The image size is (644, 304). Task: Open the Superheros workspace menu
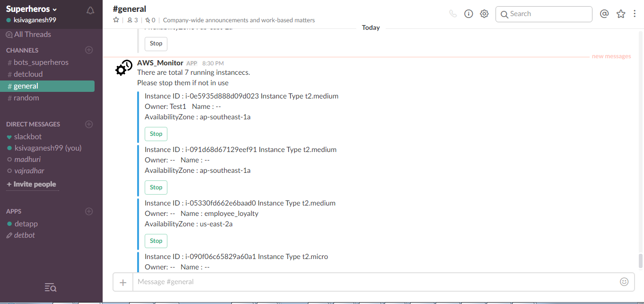pos(31,9)
